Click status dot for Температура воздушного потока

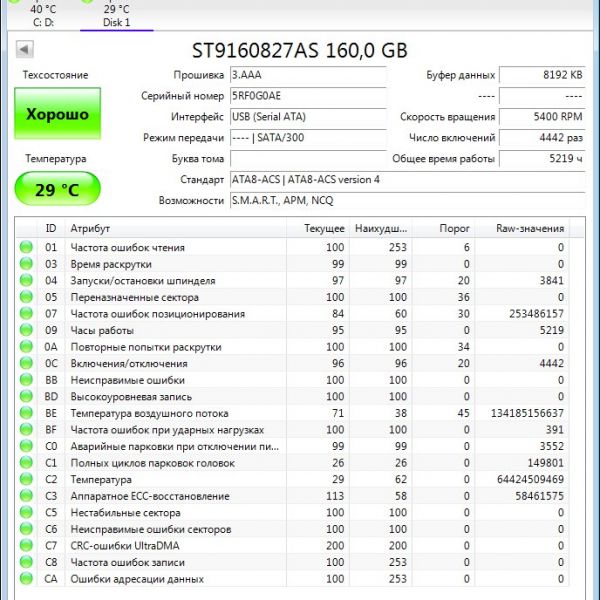pyautogui.click(x=26, y=413)
